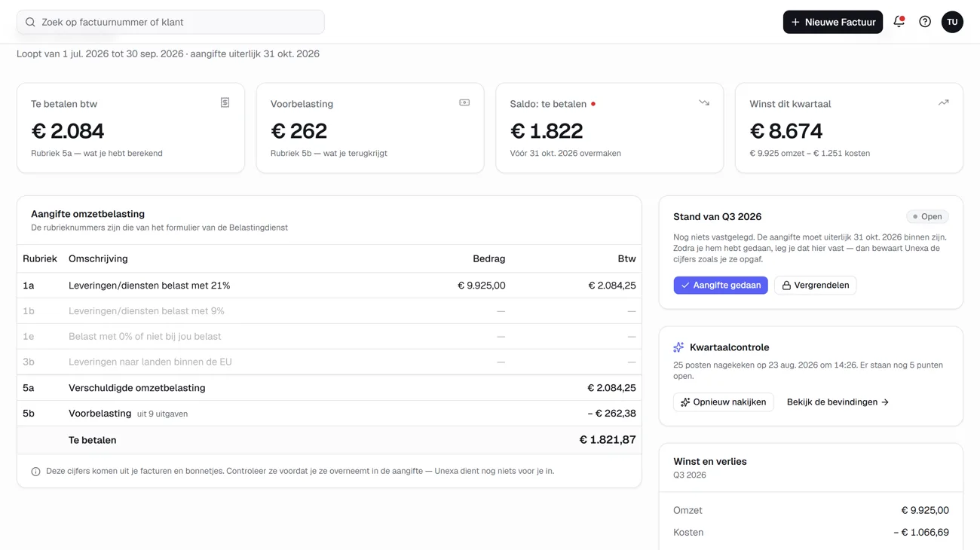
Task: Click the 'uit 9 uitgaven' note
Action: coord(162,414)
